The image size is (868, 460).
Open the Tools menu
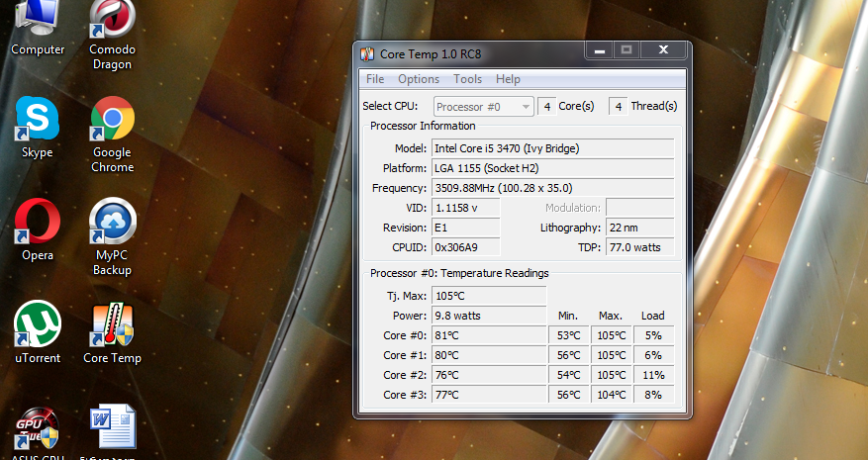tap(468, 79)
